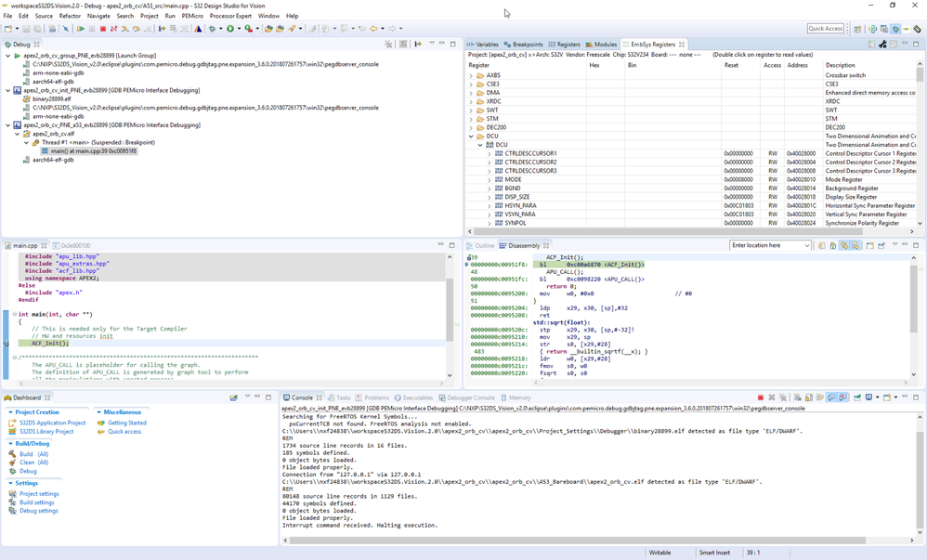Expand the CTRLDESCCURSOR1 register entry
This screenshot has width=927, height=560.
(490, 154)
